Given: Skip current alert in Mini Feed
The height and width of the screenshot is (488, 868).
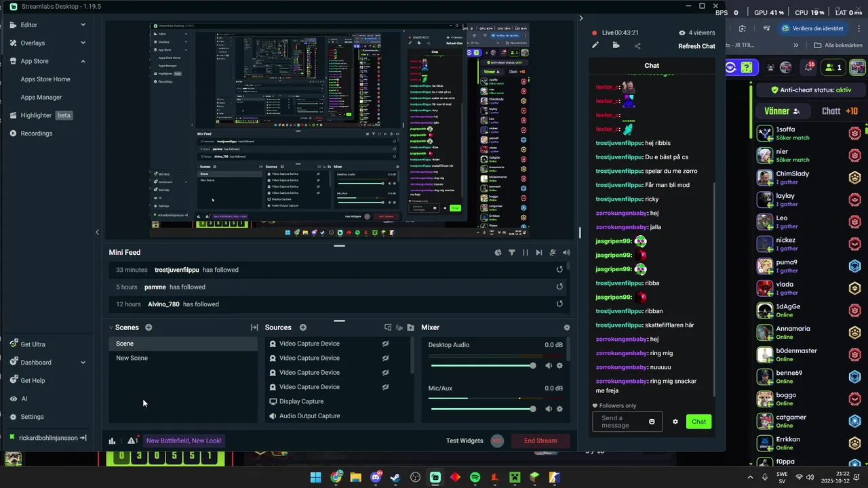Looking at the screenshot, I should [x=539, y=252].
